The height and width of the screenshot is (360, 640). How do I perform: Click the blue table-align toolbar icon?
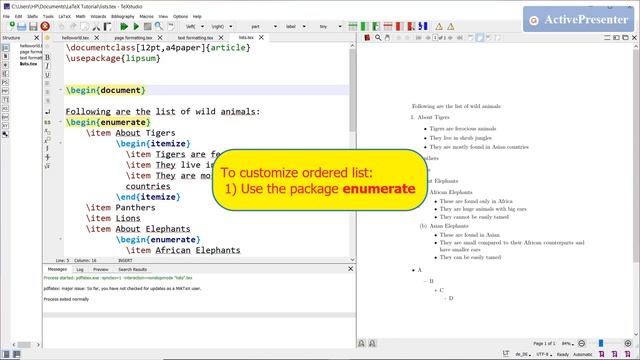coord(423,27)
